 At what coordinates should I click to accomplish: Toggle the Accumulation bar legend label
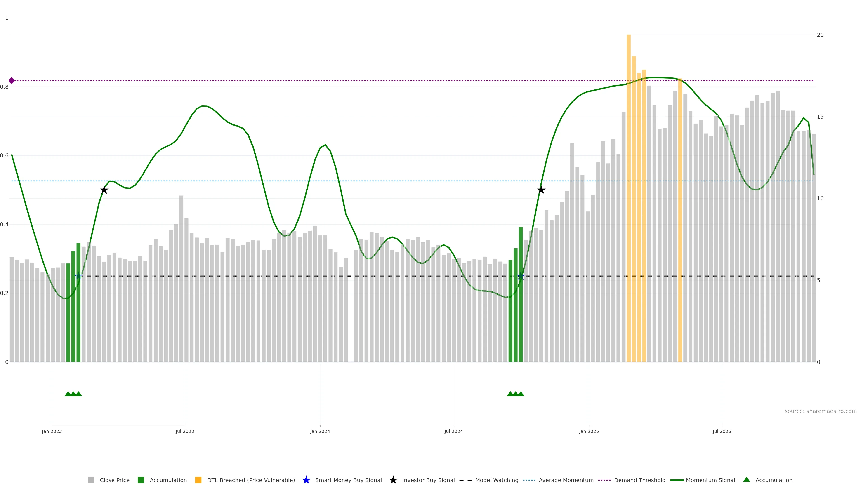click(x=168, y=480)
